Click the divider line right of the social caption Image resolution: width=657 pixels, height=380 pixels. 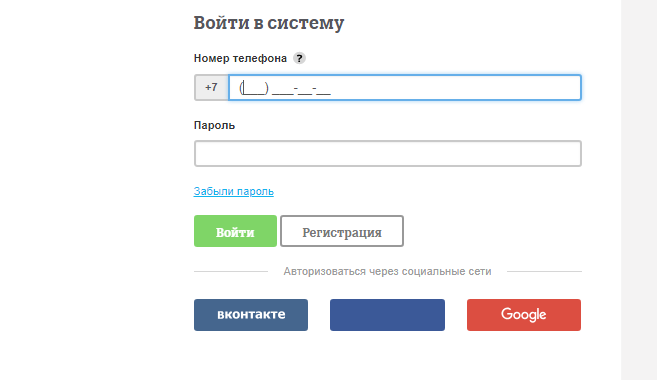pos(544,271)
